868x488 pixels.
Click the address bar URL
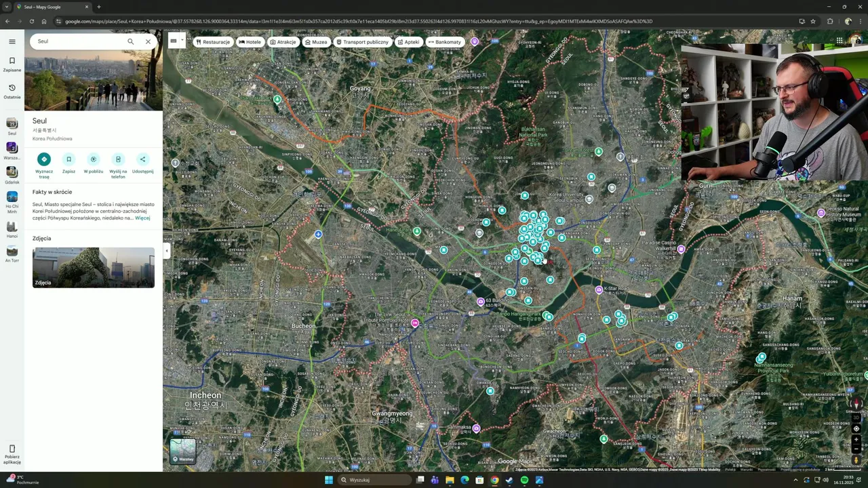coord(359,21)
